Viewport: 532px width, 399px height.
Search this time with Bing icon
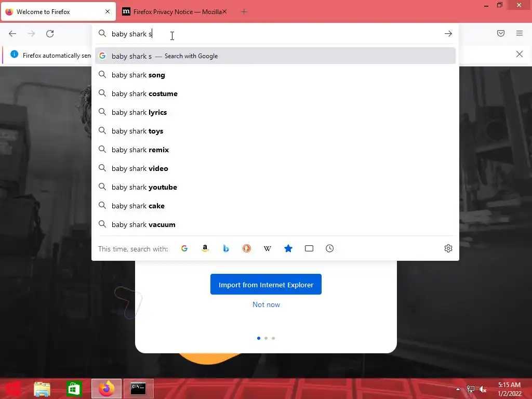(x=226, y=248)
